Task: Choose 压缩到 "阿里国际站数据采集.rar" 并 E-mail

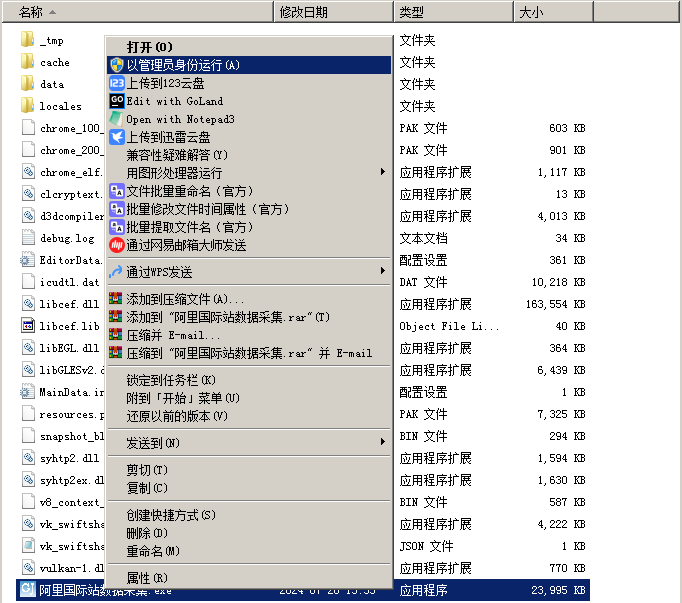Action: click(249, 353)
